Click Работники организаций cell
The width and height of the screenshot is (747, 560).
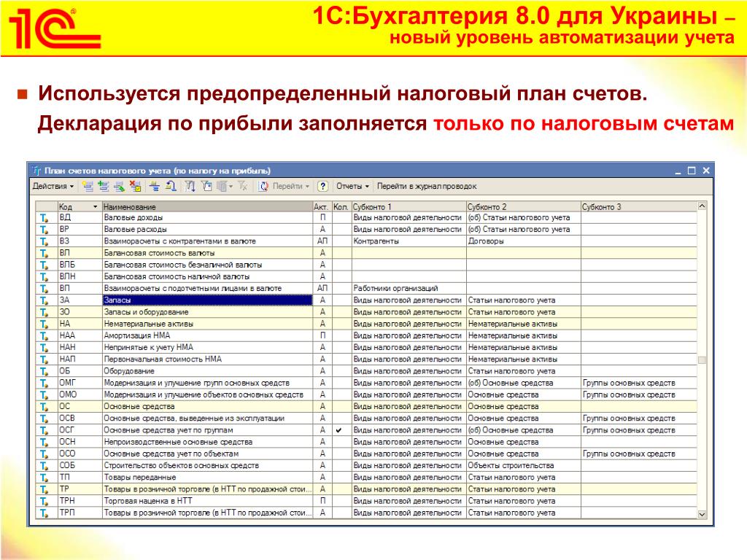coord(409,288)
